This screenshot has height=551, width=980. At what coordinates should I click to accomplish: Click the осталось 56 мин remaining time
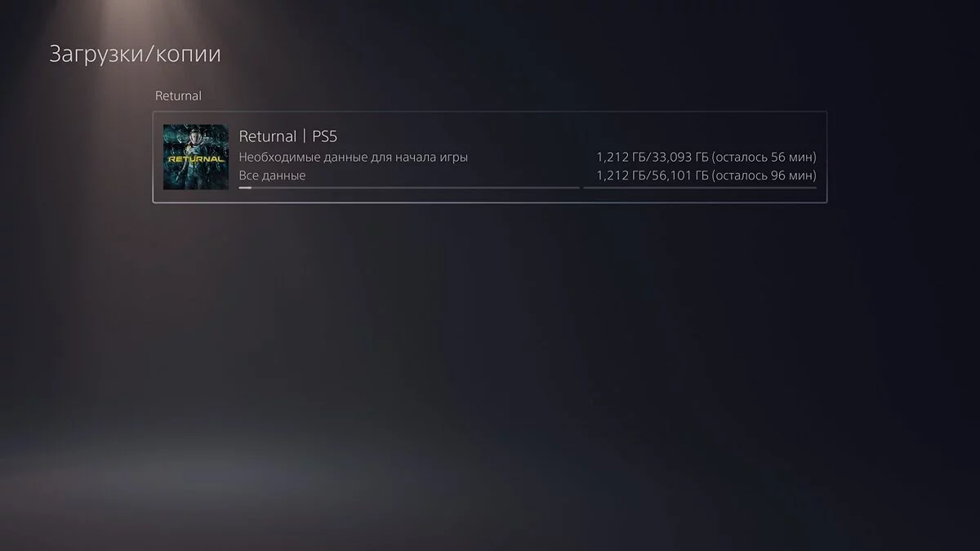tap(764, 157)
